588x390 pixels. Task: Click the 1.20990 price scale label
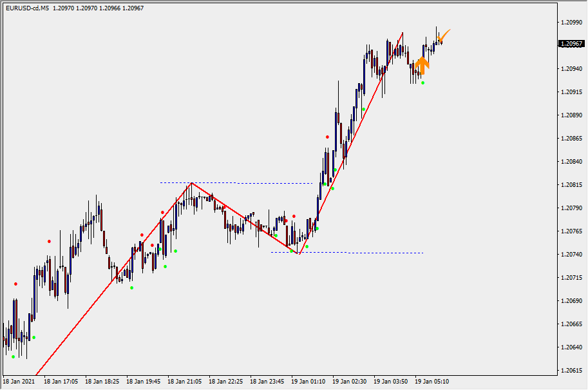[x=572, y=22]
